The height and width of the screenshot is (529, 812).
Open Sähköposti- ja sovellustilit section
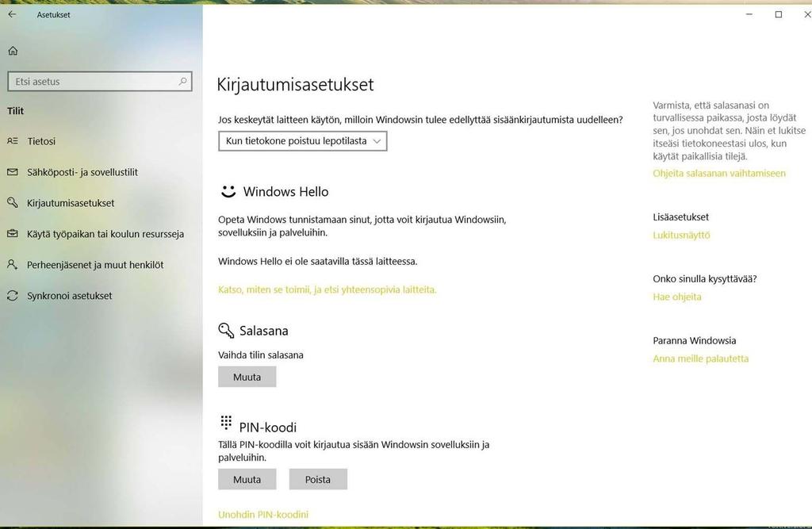point(82,172)
